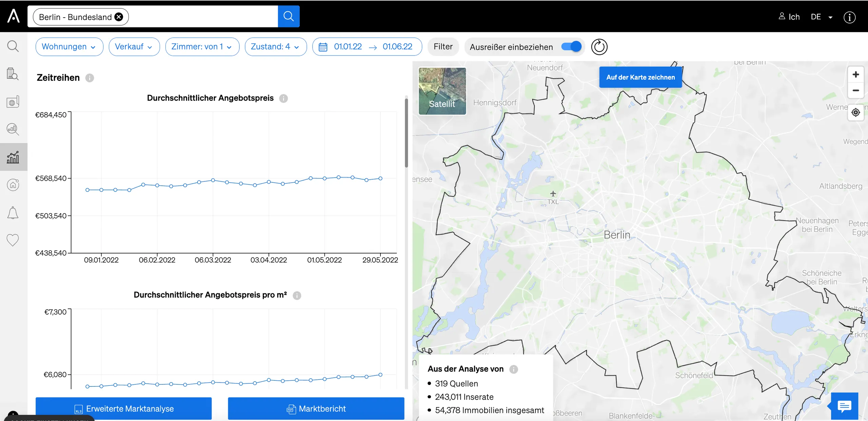Click the 243,011 Inserate text
The image size is (868, 421).
click(464, 397)
